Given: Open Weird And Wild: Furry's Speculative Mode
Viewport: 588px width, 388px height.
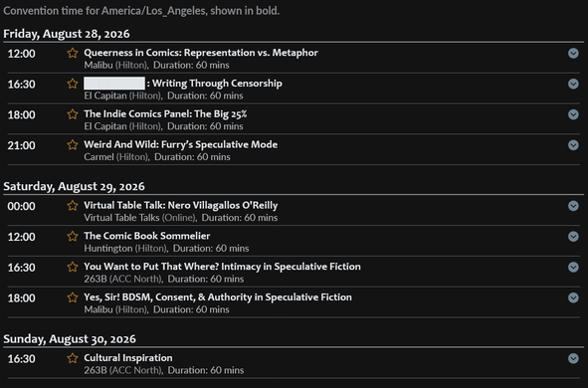Looking at the screenshot, I should [x=181, y=144].
